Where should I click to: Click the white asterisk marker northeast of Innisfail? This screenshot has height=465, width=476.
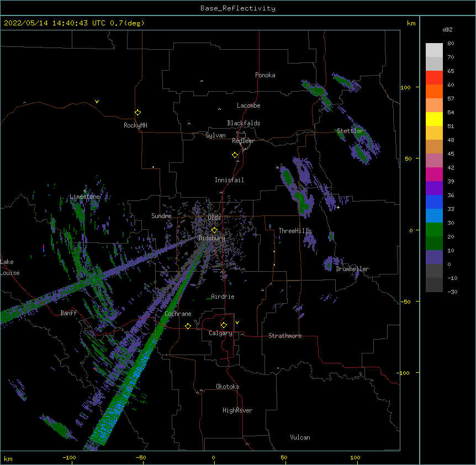[277, 168]
